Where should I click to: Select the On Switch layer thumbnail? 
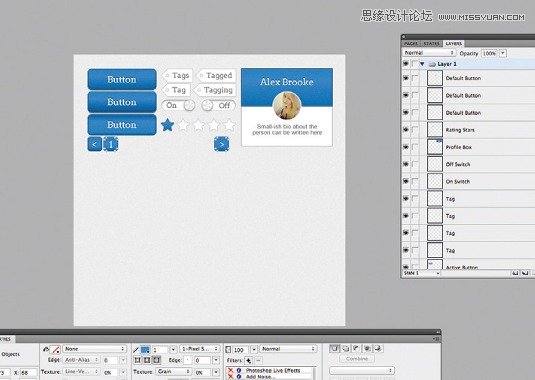[x=435, y=181]
